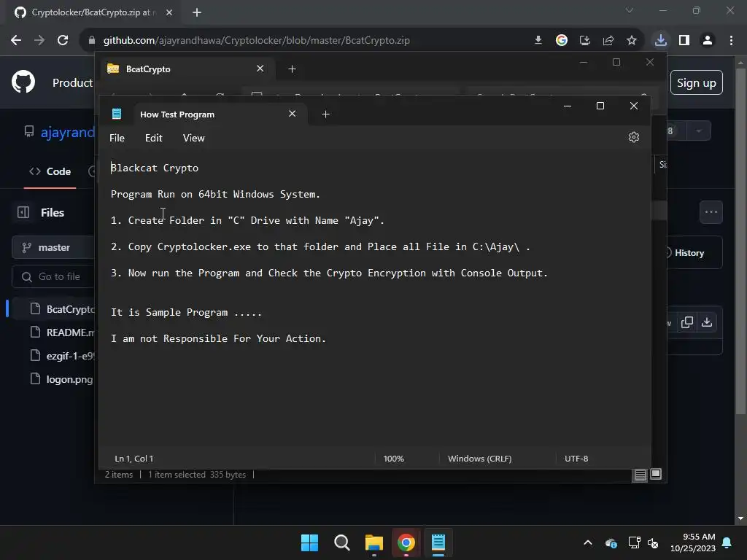This screenshot has height=560, width=747.
Task: Toggle Chrome side panel
Action: 684,40
